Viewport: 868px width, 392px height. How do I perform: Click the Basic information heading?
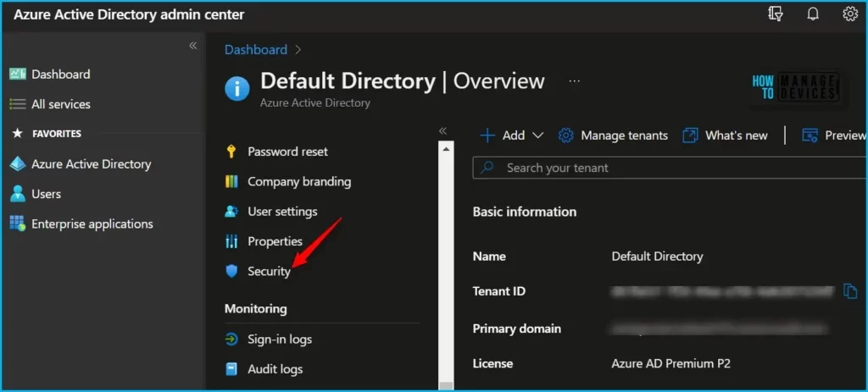[x=524, y=212]
